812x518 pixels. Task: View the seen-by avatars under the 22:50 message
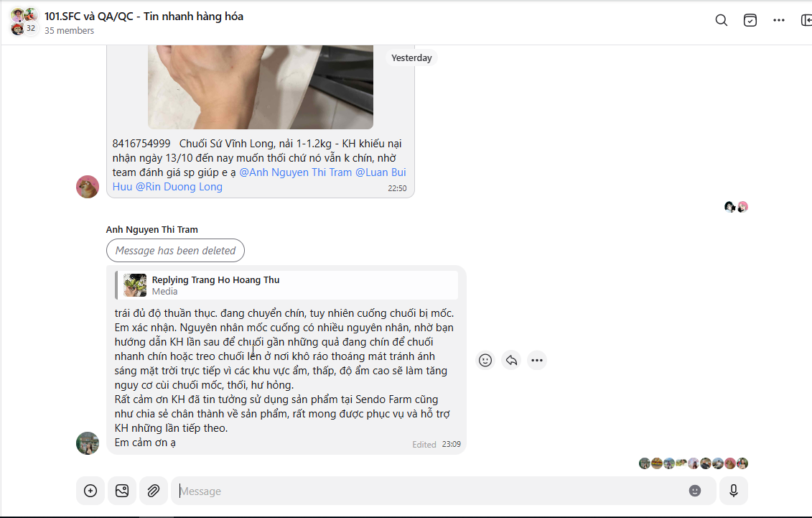736,207
